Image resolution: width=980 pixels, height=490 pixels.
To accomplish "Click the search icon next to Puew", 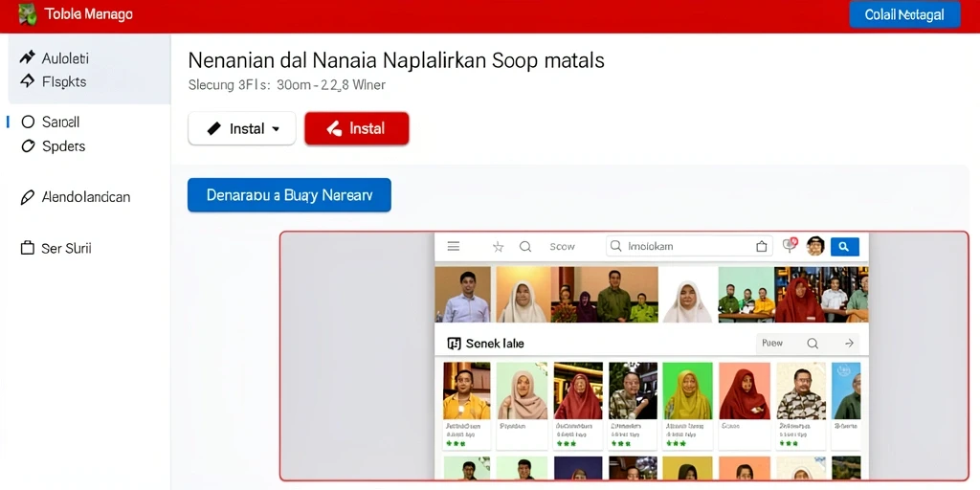I will [x=813, y=344].
